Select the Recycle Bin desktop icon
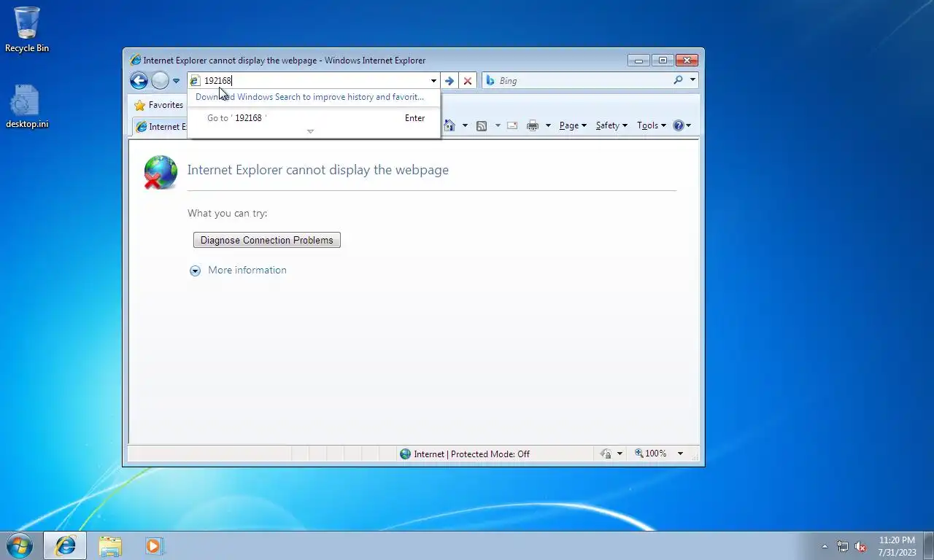 click(x=27, y=29)
